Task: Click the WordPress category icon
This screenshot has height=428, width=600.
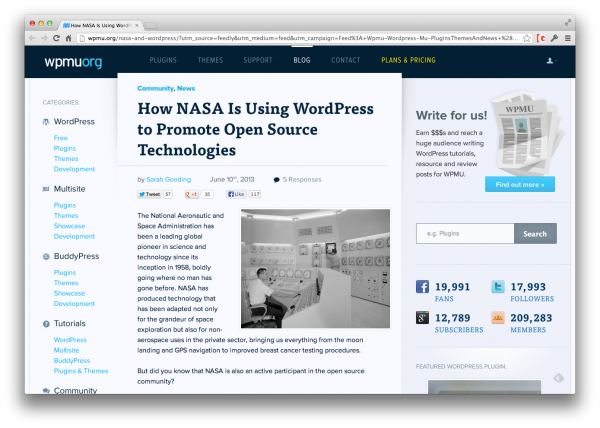Action: point(46,122)
